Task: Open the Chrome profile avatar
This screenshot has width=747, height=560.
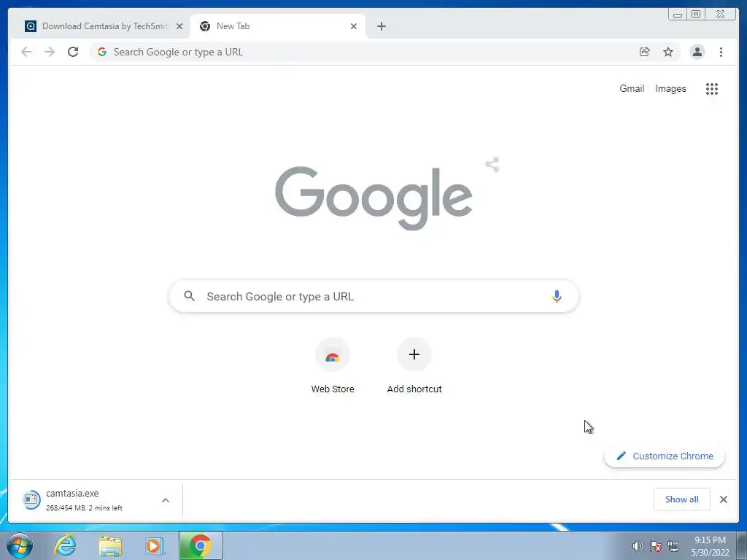Action: pos(697,52)
